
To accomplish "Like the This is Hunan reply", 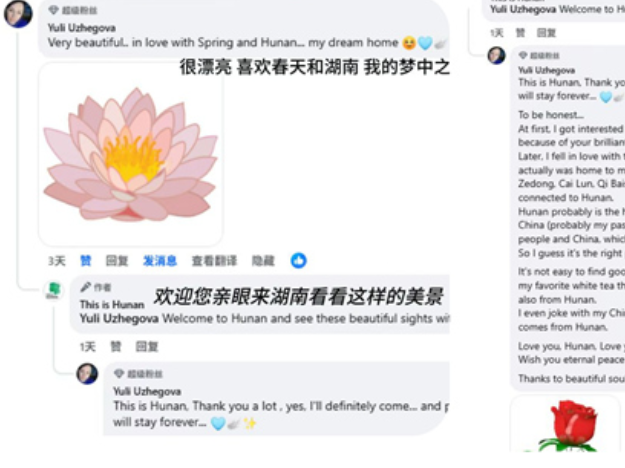I will pos(116,347).
